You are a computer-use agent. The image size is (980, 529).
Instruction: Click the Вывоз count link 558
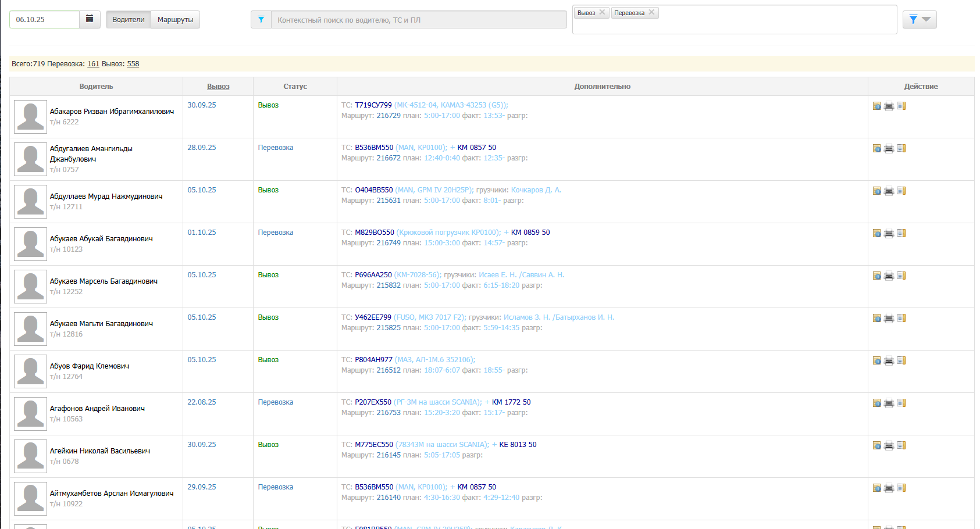pos(133,64)
